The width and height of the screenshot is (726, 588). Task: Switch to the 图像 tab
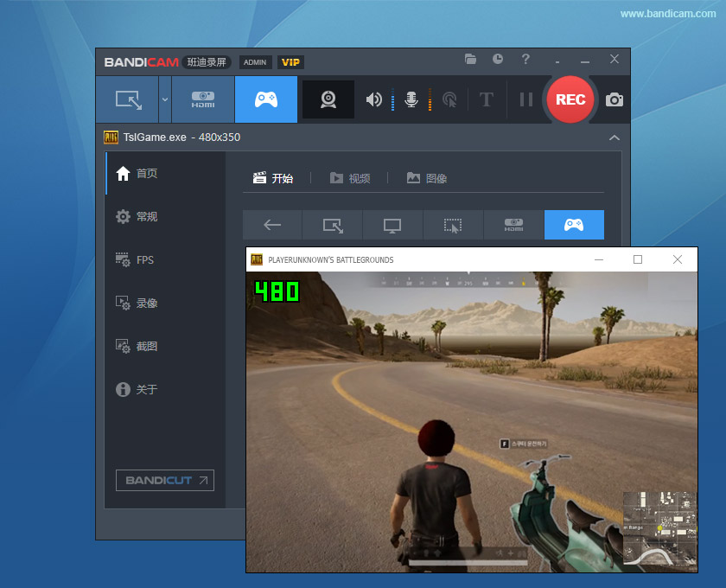(x=427, y=178)
